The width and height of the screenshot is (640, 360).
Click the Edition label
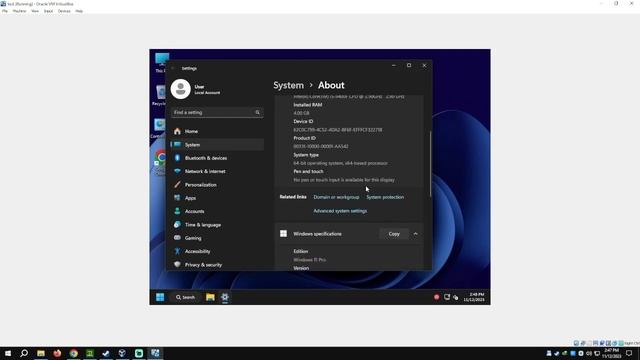(x=301, y=251)
